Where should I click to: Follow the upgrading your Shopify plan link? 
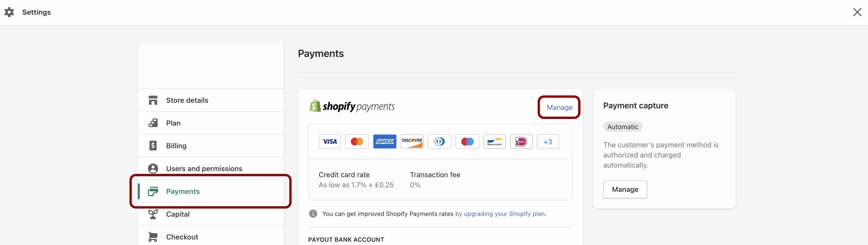tap(500, 214)
